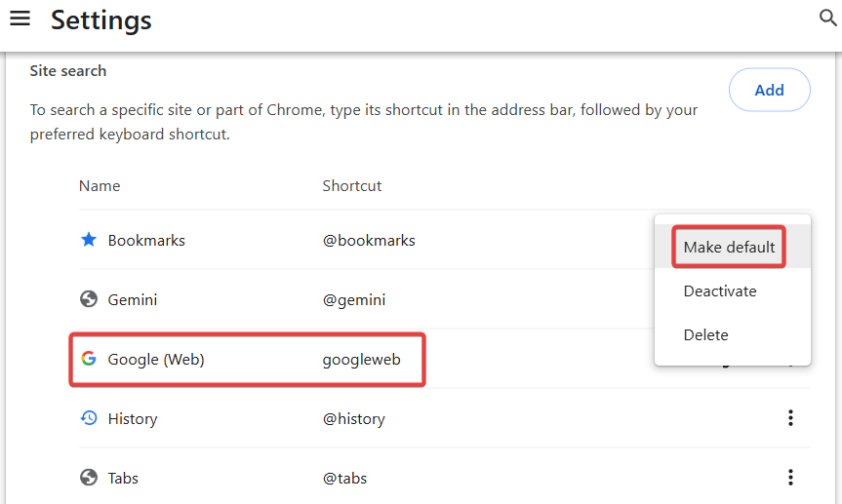This screenshot has height=504, width=842.
Task: Click the Name column header
Action: click(100, 186)
